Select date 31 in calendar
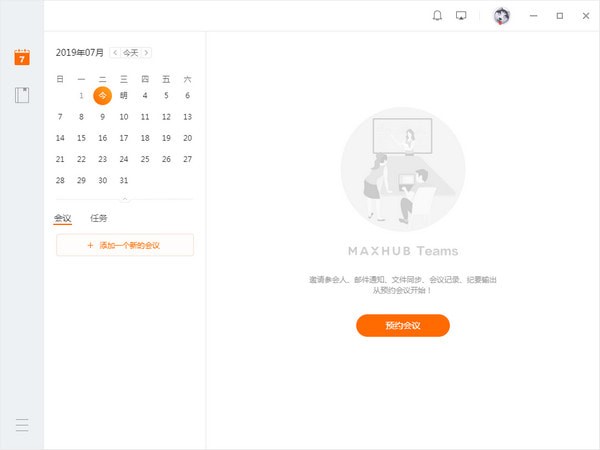Image resolution: width=600 pixels, height=450 pixels. coord(124,180)
